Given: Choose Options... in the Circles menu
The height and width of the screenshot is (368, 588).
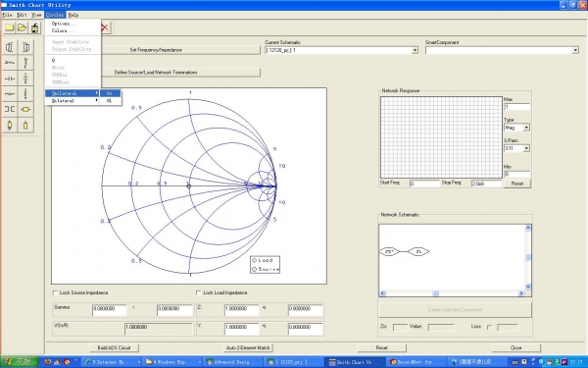Looking at the screenshot, I should tap(73, 24).
